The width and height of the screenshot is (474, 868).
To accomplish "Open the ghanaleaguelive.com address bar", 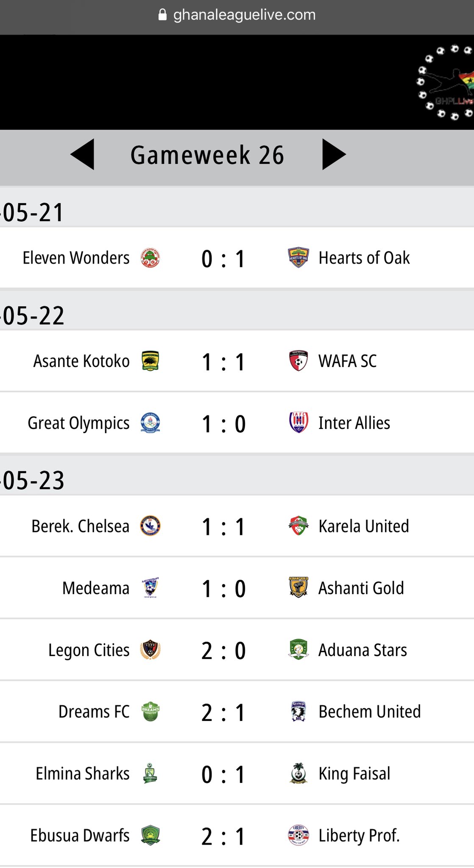I will coord(237,15).
